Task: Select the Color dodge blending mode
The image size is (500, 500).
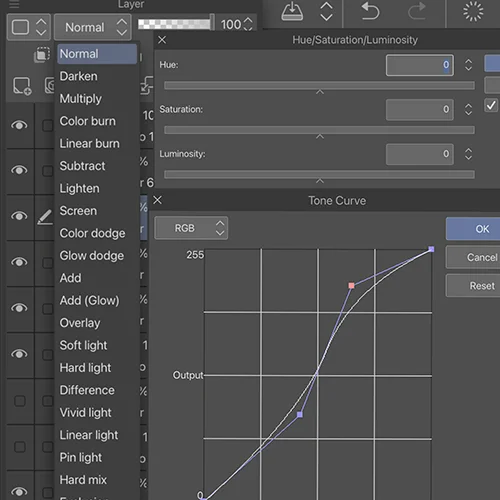Action: (97, 233)
